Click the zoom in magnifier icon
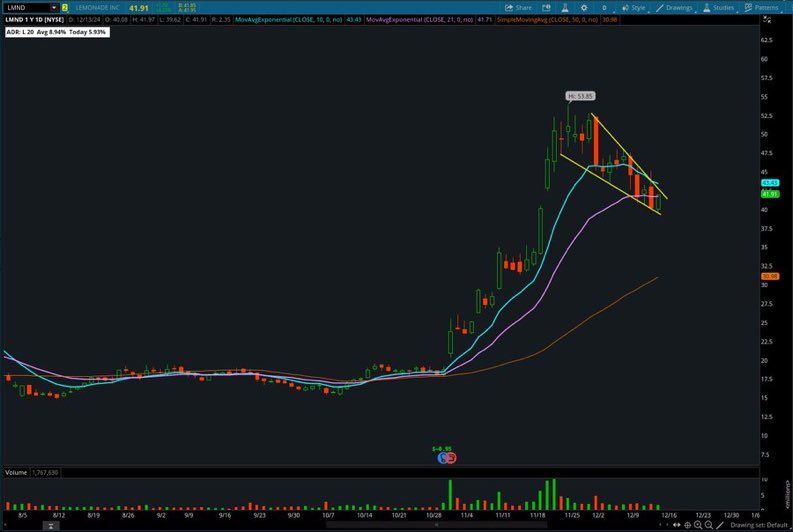This screenshot has height=532, width=793. (698, 525)
